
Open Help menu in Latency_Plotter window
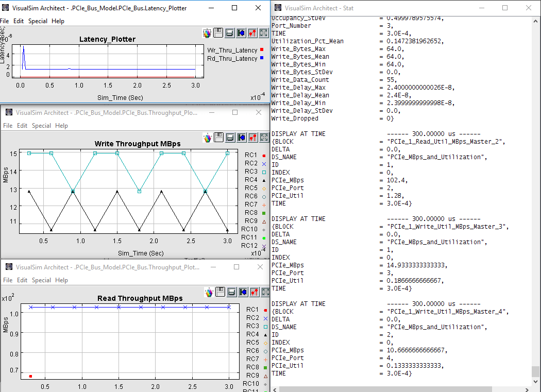(58, 21)
